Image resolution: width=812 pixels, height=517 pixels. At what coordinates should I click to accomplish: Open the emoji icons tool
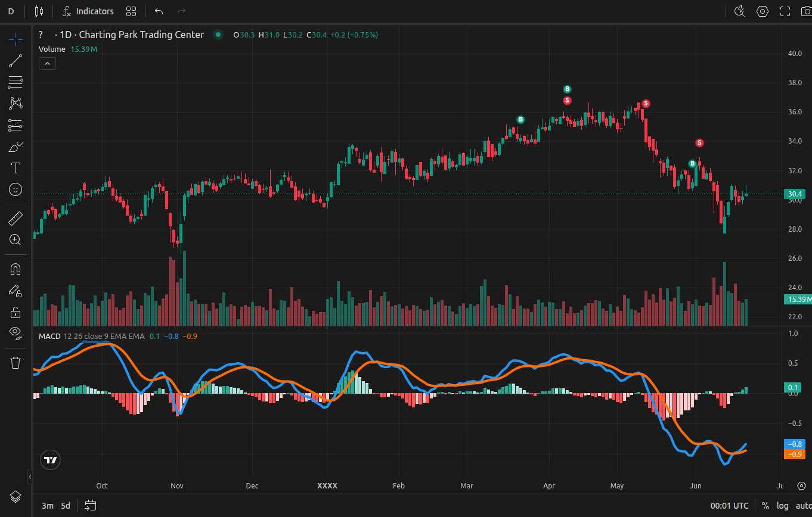coord(16,189)
